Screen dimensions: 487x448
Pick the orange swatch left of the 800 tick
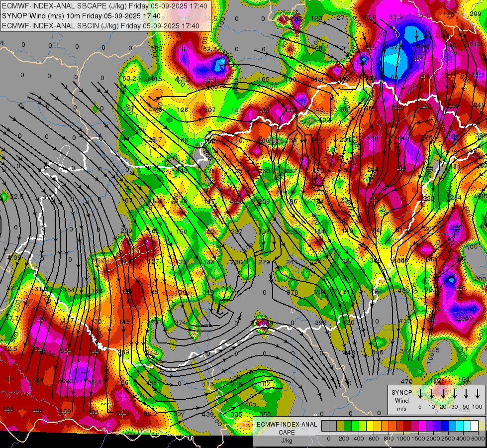click(385, 426)
